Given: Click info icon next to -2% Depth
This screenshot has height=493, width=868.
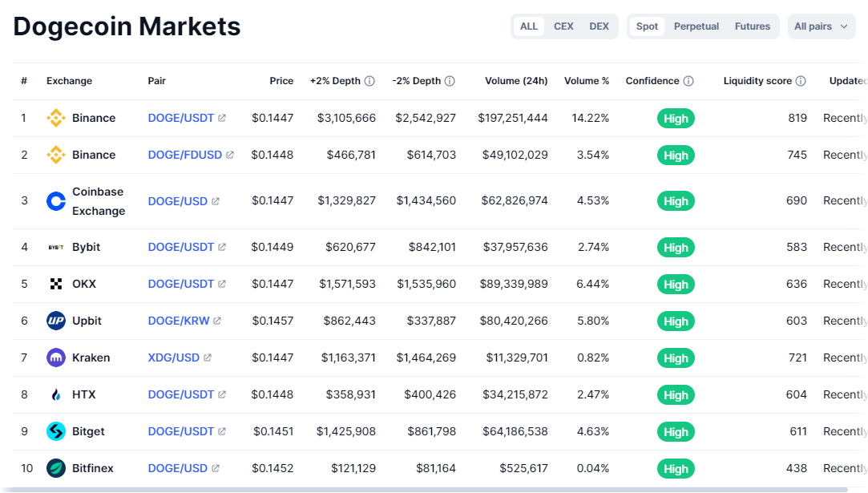Looking at the screenshot, I should [450, 81].
